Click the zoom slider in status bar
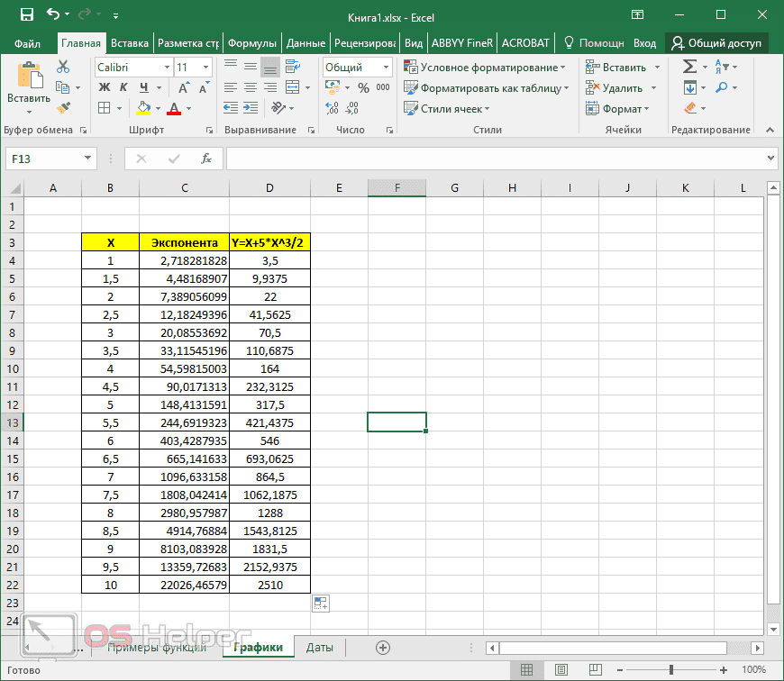Image resolution: width=784 pixels, height=681 pixels. tap(672, 670)
